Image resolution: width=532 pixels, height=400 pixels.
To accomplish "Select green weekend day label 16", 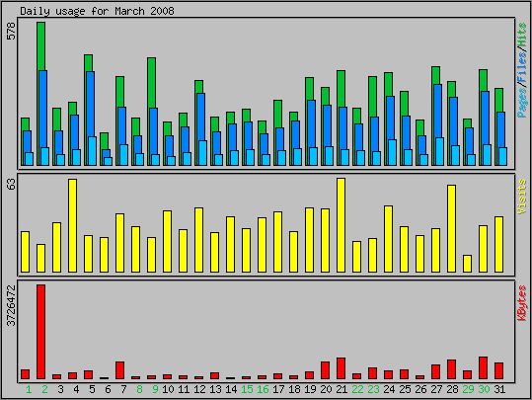I will [x=263, y=389].
